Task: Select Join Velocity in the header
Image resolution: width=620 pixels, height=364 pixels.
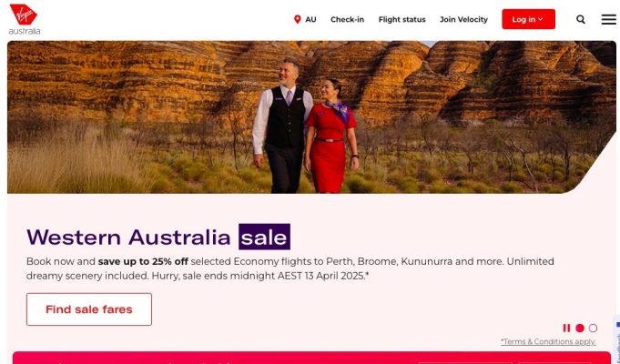Action: (463, 19)
